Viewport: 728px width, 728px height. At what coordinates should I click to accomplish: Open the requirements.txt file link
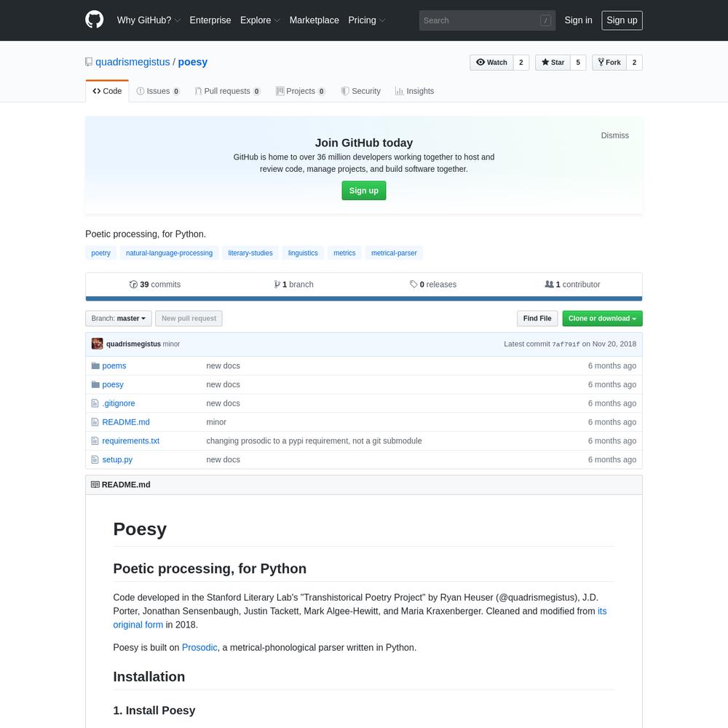tap(130, 440)
